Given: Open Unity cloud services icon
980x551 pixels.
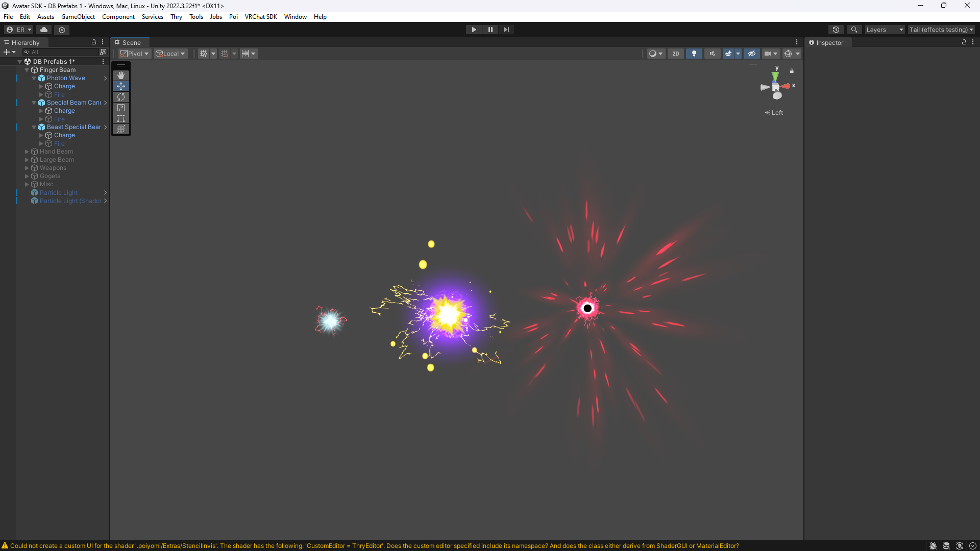Looking at the screenshot, I should pos(44,30).
